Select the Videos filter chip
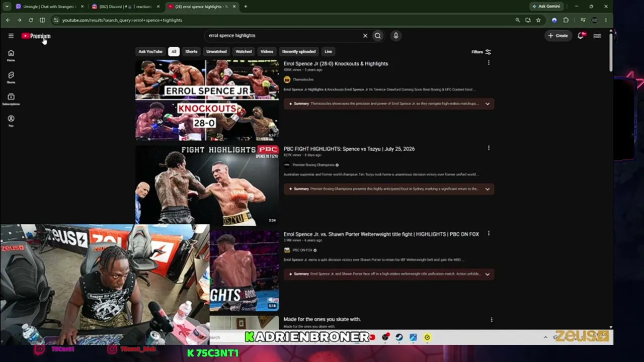This screenshot has height=362, width=644. pyautogui.click(x=267, y=51)
